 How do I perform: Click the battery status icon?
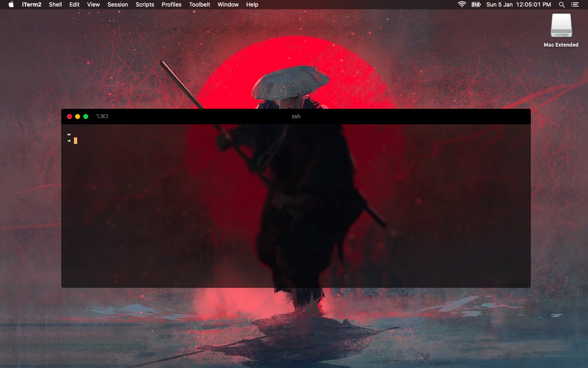click(x=476, y=4)
